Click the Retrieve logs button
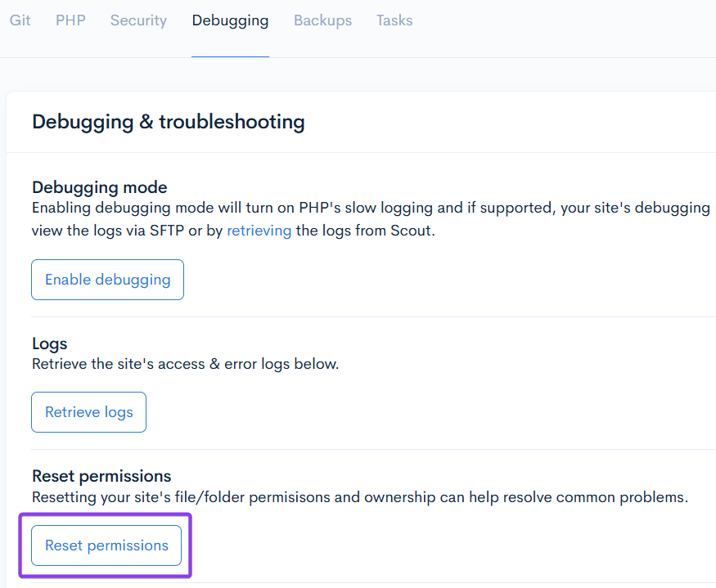This screenshot has width=716, height=588. [88, 412]
